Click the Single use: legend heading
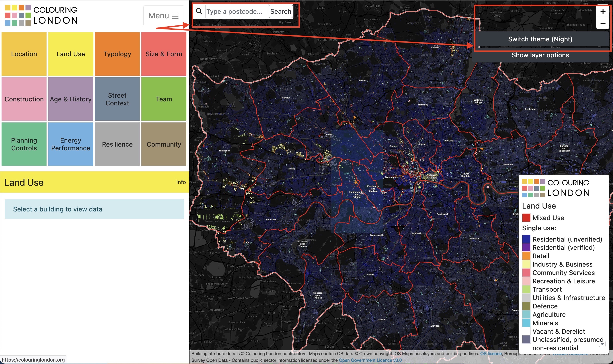Image resolution: width=613 pixels, height=364 pixels. [x=539, y=228]
